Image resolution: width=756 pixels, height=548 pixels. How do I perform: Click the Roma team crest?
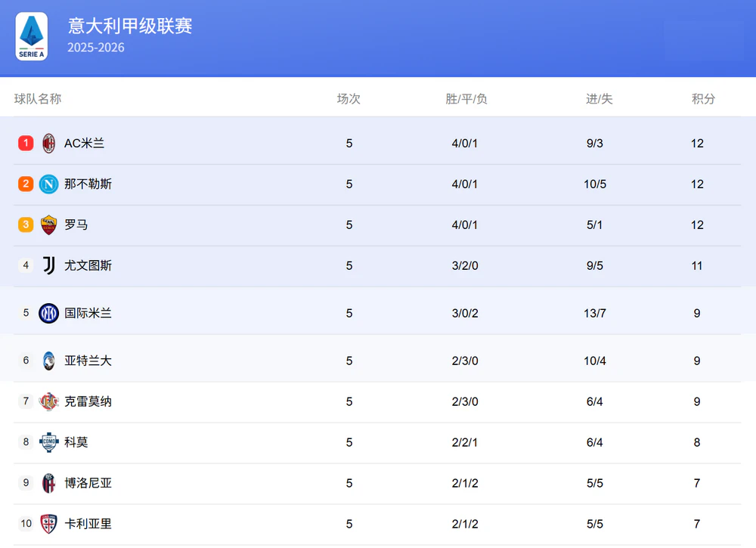click(49, 224)
